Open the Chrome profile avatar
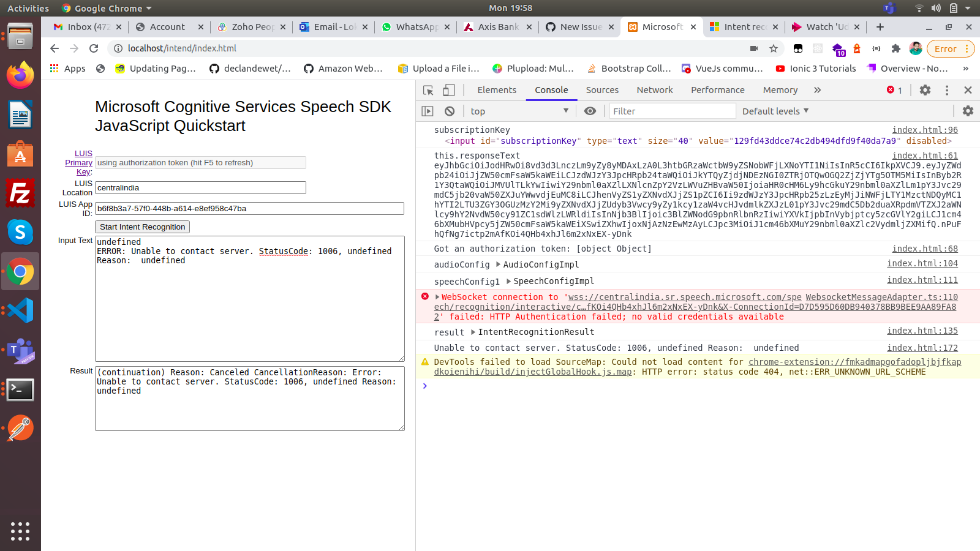 pyautogui.click(x=915, y=48)
